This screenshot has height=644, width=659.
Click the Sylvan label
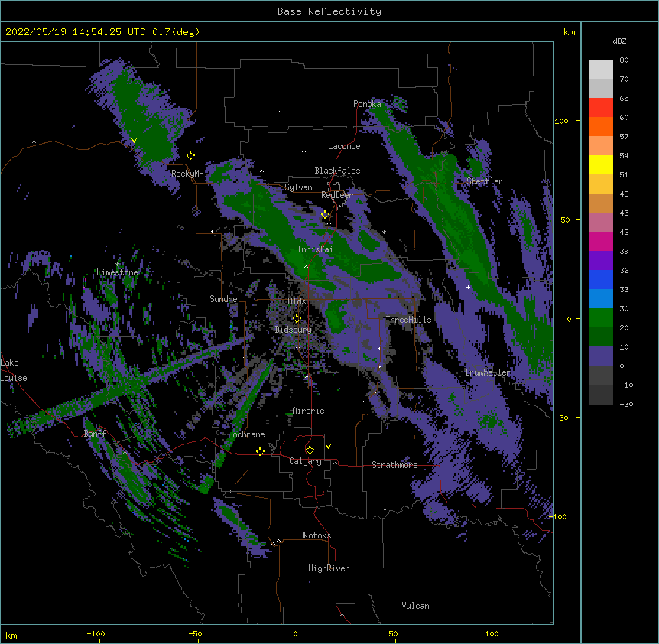298,187
